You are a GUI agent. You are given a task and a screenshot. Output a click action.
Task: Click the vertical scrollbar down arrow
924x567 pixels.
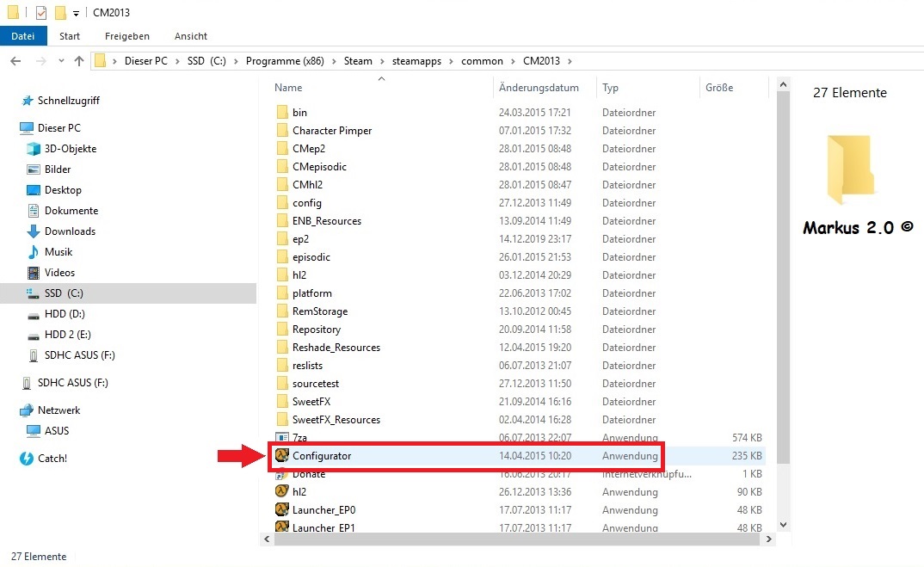pyautogui.click(x=783, y=525)
